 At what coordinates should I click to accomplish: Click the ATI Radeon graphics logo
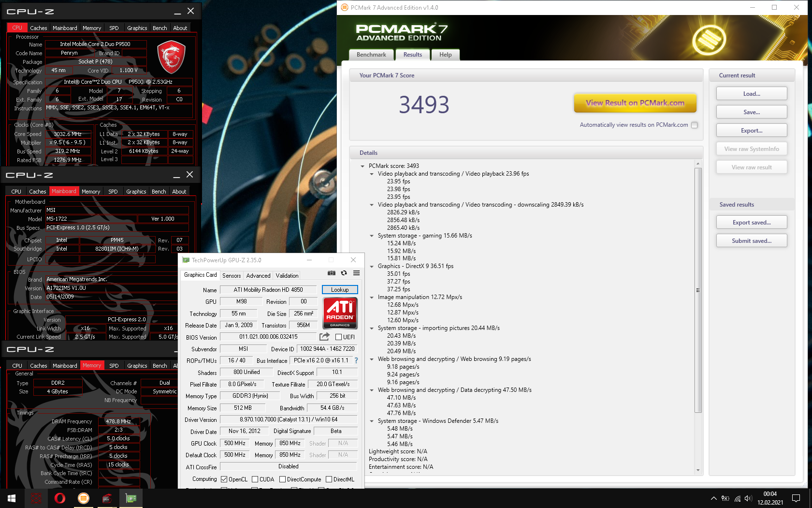[x=340, y=313]
